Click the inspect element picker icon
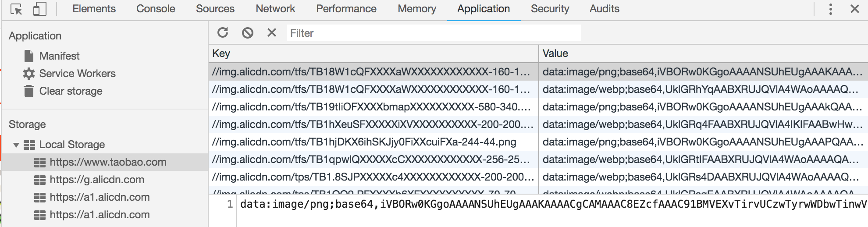Screen dimensions: 868x227 pyautogui.click(x=16, y=9)
